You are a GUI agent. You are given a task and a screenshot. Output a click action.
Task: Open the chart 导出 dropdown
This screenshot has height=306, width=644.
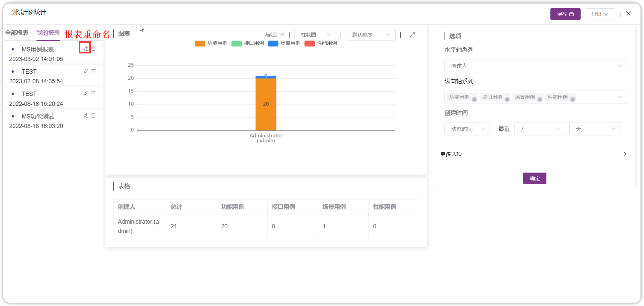tap(275, 35)
